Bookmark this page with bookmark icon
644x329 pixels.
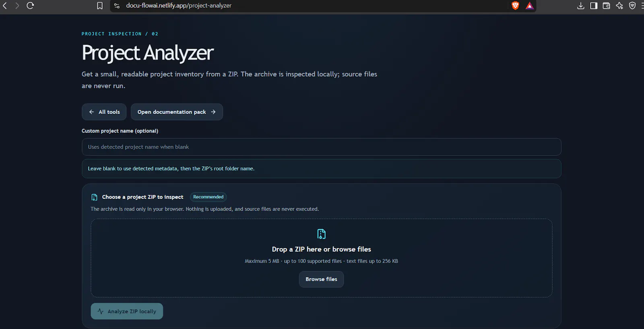coord(100,6)
